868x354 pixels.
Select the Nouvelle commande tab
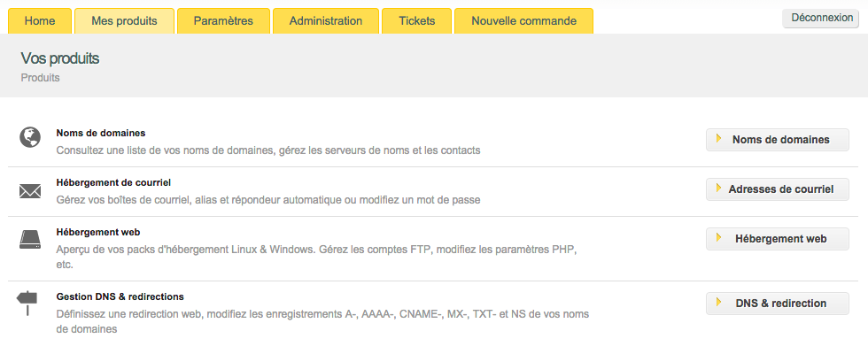click(x=523, y=20)
